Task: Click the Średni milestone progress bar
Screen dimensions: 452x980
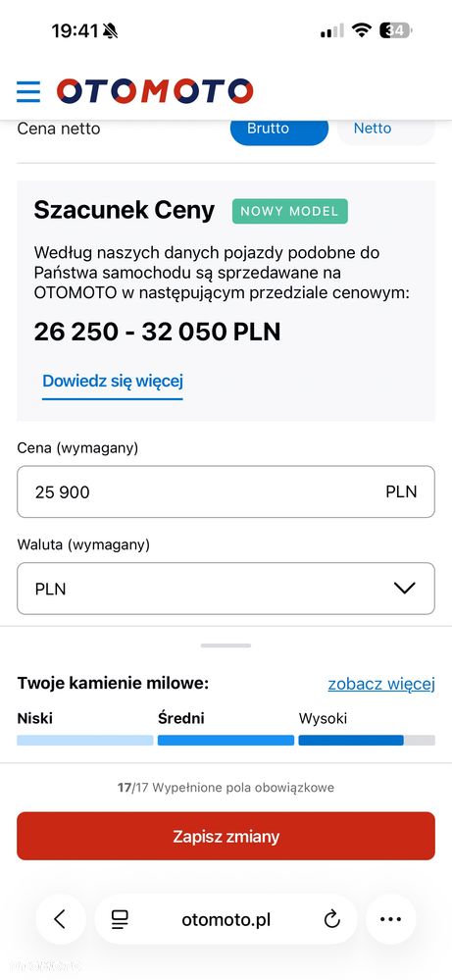Action: point(226,740)
